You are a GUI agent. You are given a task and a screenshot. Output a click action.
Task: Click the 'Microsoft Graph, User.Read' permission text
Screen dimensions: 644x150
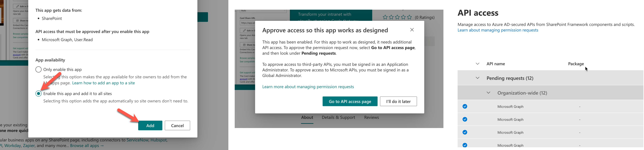coord(67,40)
